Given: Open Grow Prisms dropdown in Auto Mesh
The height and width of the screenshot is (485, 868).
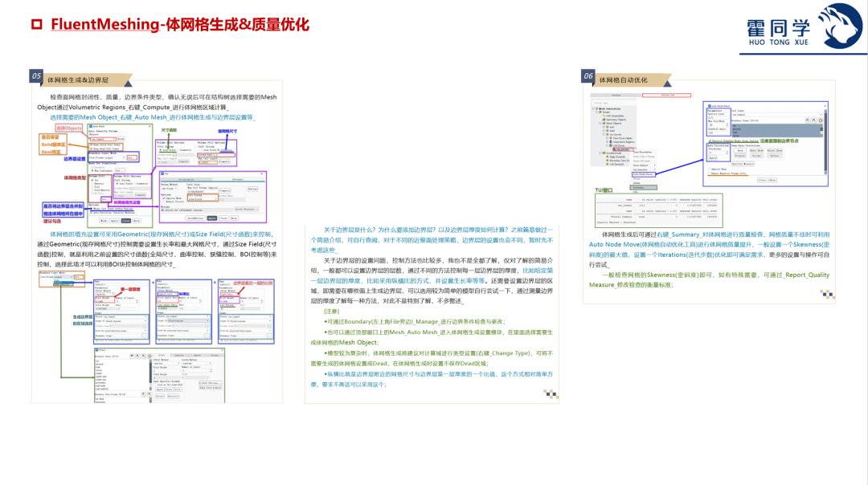Looking at the screenshot, I should 115,157.
